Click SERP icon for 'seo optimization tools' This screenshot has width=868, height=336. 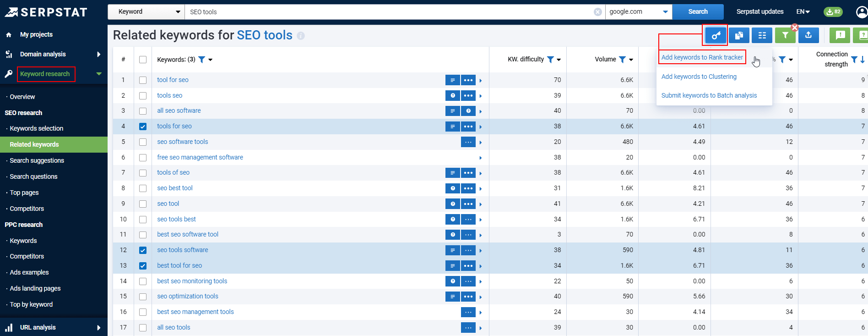tap(452, 297)
